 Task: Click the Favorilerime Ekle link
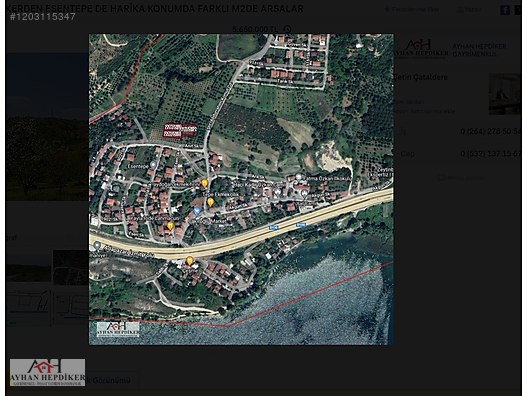point(412,10)
